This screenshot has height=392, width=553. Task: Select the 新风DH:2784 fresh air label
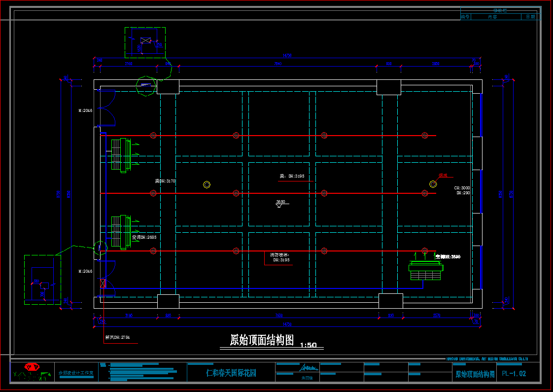tap(117, 337)
